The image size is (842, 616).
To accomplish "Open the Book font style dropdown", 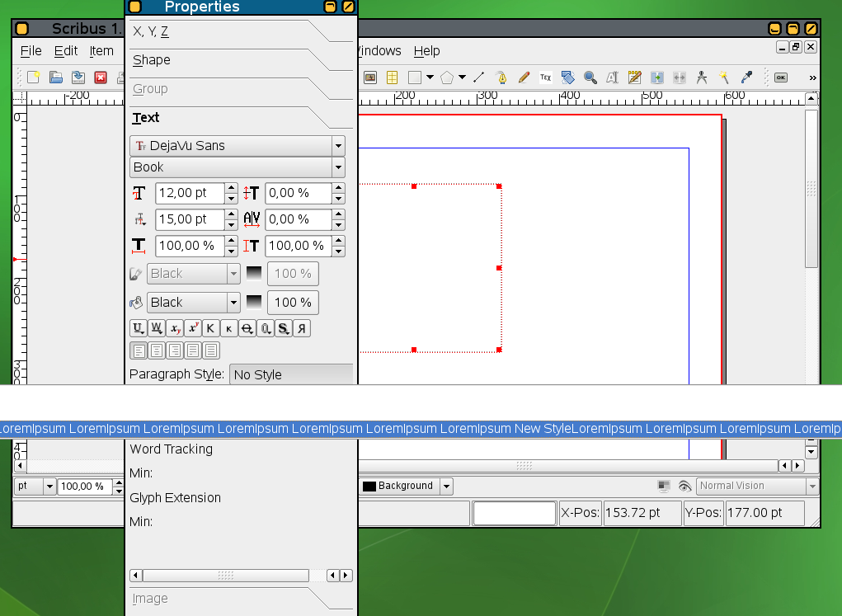I will click(238, 167).
